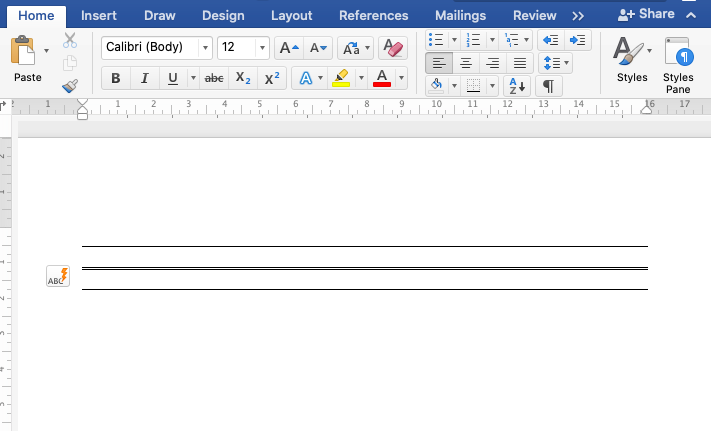The image size is (711, 431).
Task: Click Decrease Indent icon
Action: tap(550, 40)
